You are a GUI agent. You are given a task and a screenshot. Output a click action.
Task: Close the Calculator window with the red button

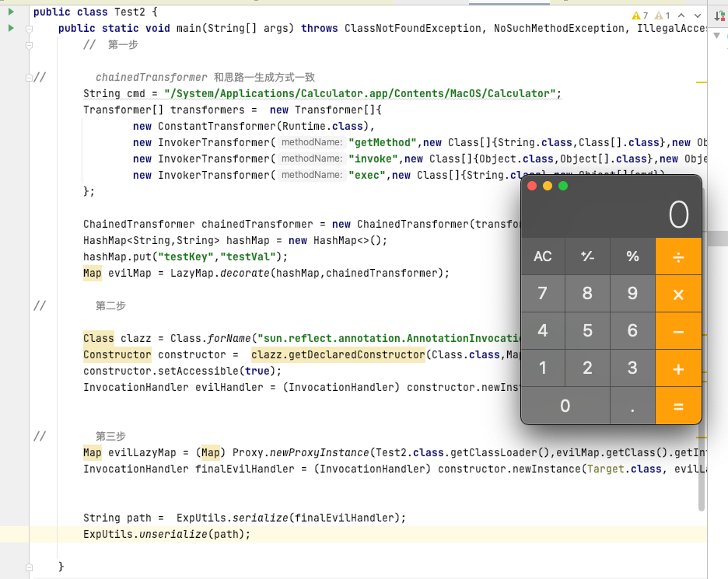coord(532,186)
